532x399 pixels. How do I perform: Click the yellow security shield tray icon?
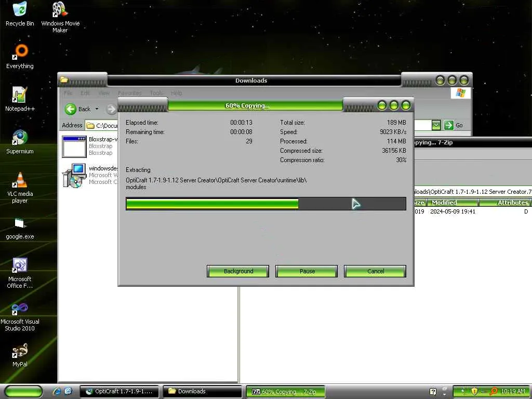pyautogui.click(x=474, y=392)
